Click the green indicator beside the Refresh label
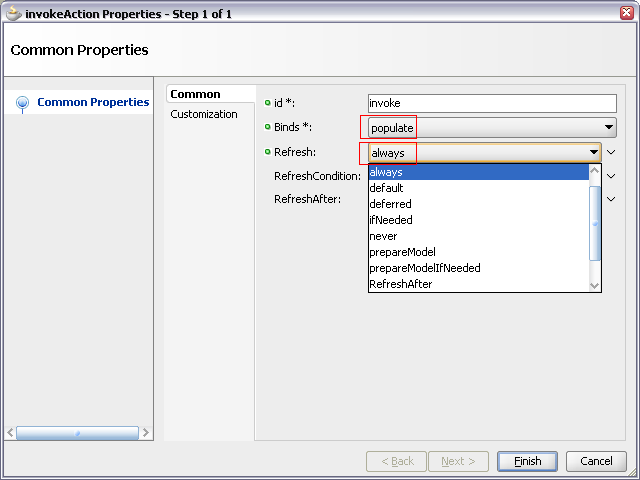 267,152
